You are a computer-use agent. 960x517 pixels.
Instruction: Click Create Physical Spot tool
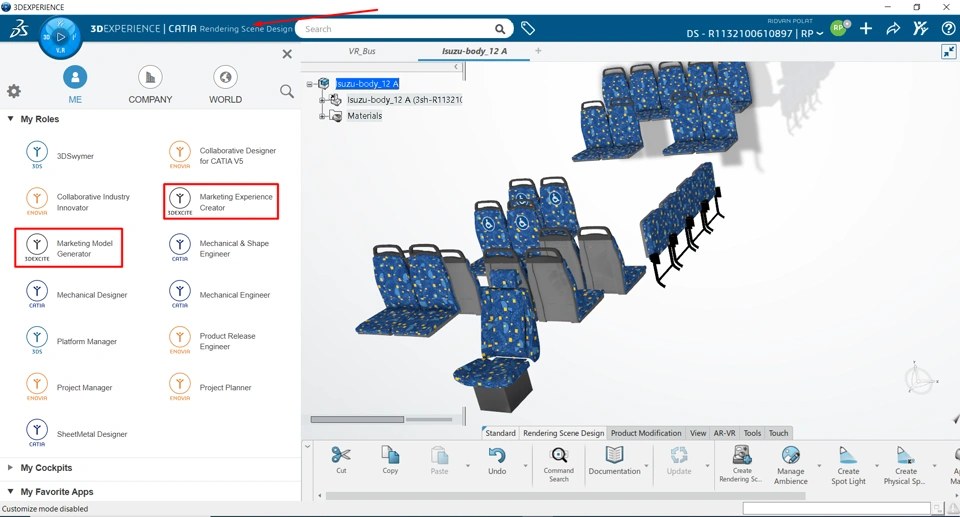click(x=904, y=465)
